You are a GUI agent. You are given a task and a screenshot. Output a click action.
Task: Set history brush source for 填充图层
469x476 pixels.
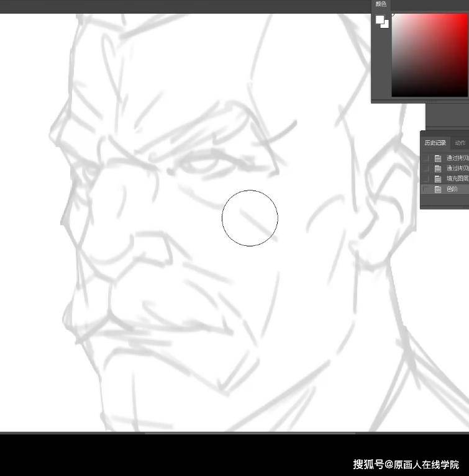(426, 179)
